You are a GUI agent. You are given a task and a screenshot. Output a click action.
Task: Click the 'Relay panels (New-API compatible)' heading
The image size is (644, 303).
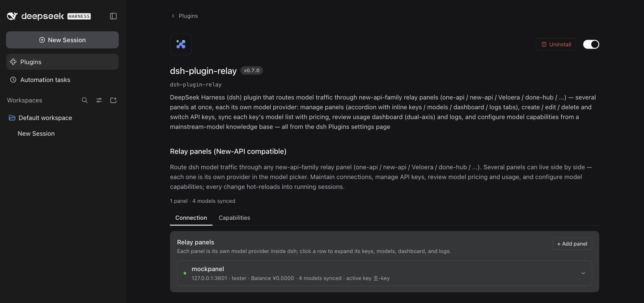[228, 151]
